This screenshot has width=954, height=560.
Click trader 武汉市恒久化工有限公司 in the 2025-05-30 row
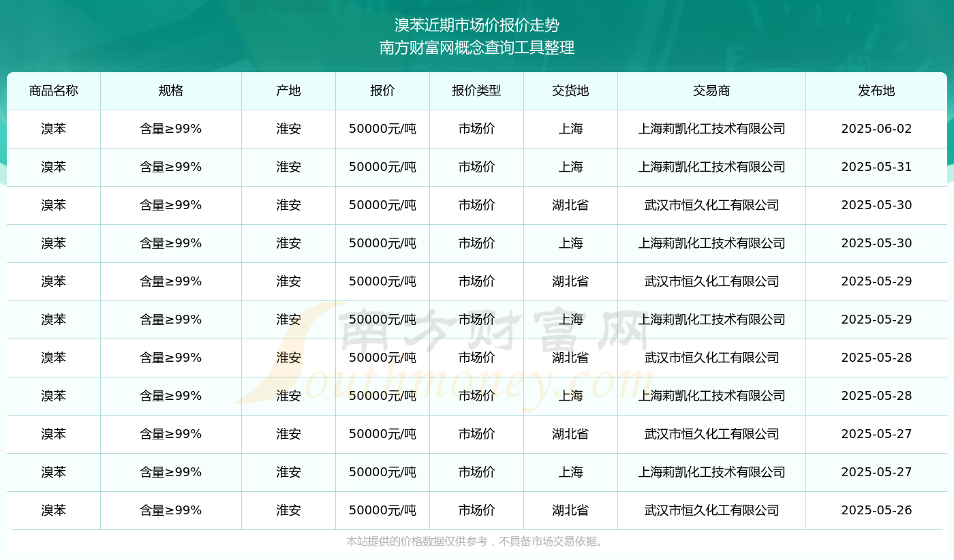[x=712, y=205]
